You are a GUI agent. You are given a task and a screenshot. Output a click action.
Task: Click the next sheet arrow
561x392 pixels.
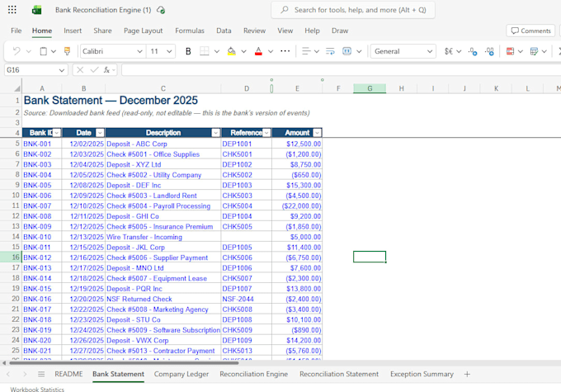(x=25, y=374)
